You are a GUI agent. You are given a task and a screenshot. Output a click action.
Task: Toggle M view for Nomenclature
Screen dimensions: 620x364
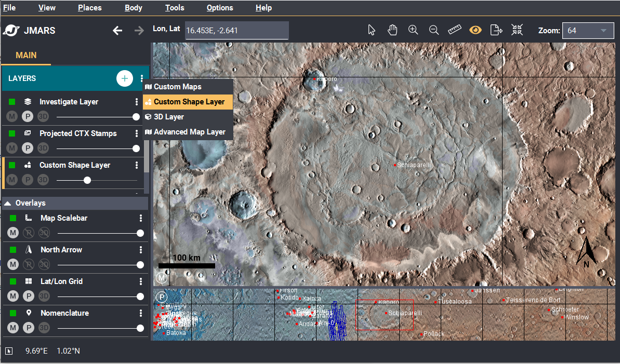[13, 328]
